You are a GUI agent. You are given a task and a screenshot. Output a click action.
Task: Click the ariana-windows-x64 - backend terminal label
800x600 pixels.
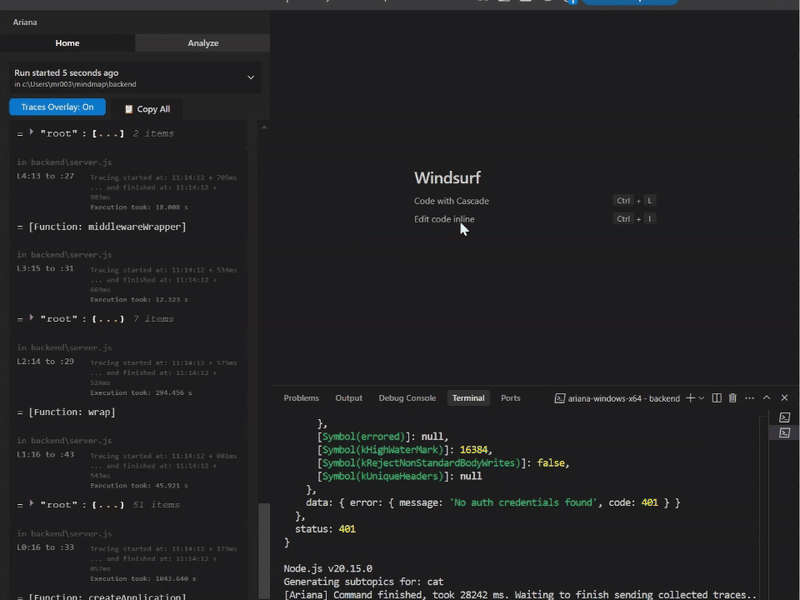pos(623,398)
